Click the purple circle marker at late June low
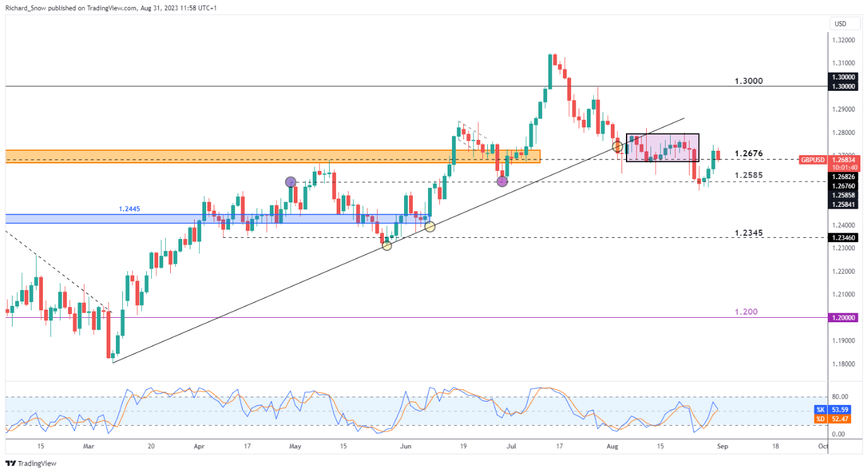 (502, 182)
